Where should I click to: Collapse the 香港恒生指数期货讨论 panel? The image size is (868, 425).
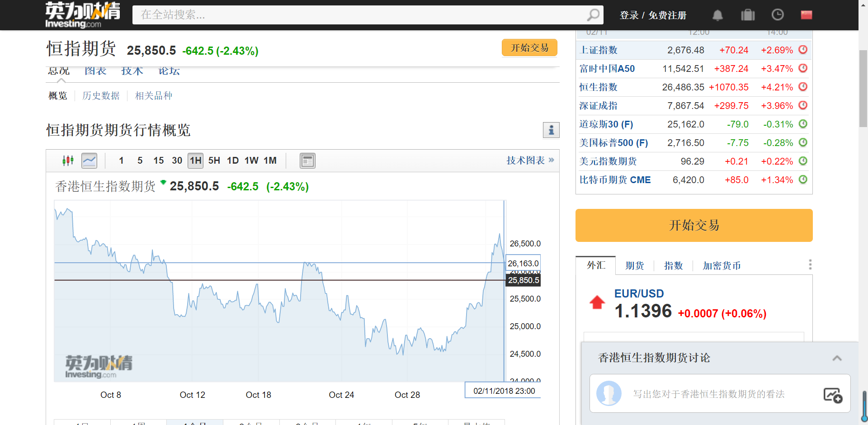coord(837,358)
